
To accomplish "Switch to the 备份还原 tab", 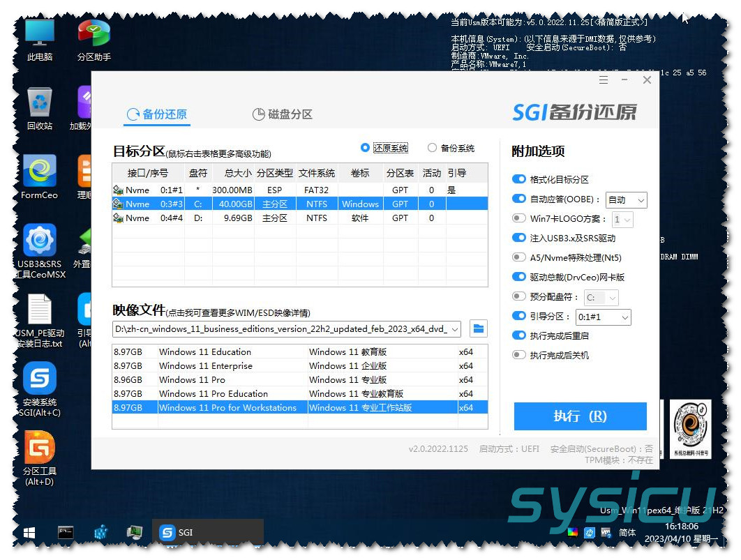I will [x=156, y=114].
